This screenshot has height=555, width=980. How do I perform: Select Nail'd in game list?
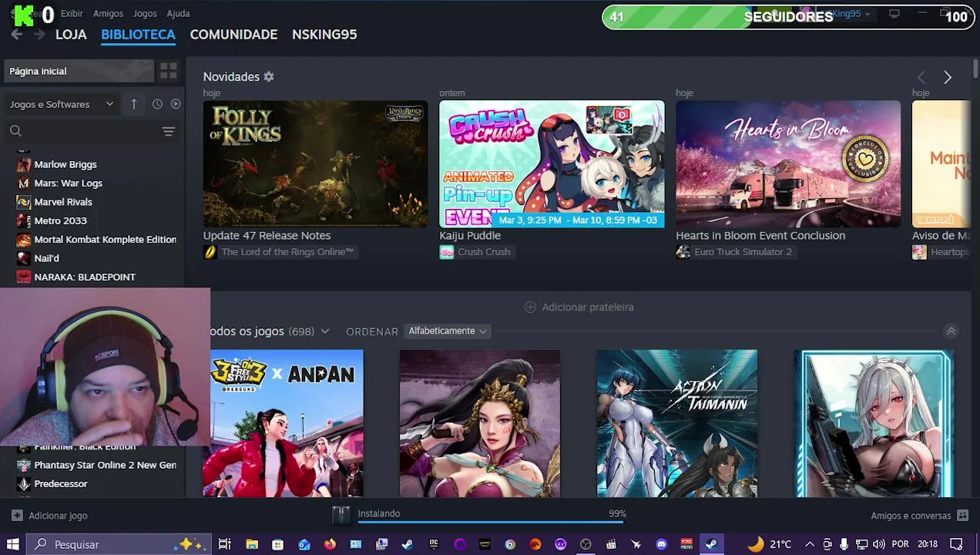46,258
